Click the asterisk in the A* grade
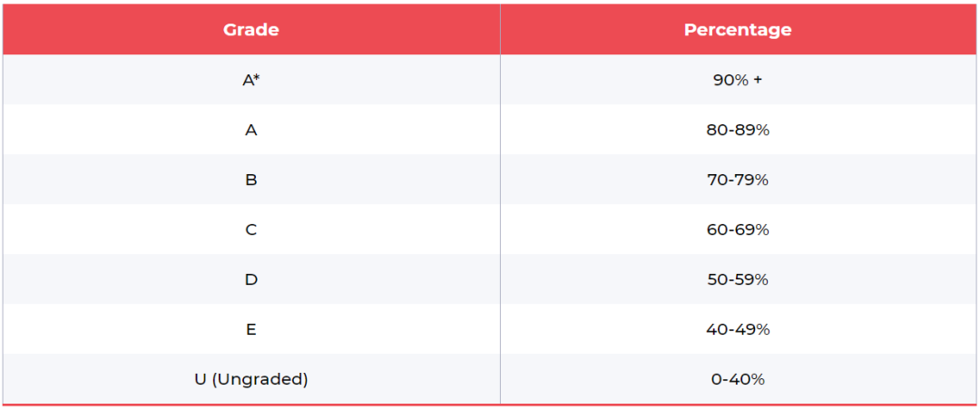Viewport: 980px width, 410px height. click(x=258, y=77)
